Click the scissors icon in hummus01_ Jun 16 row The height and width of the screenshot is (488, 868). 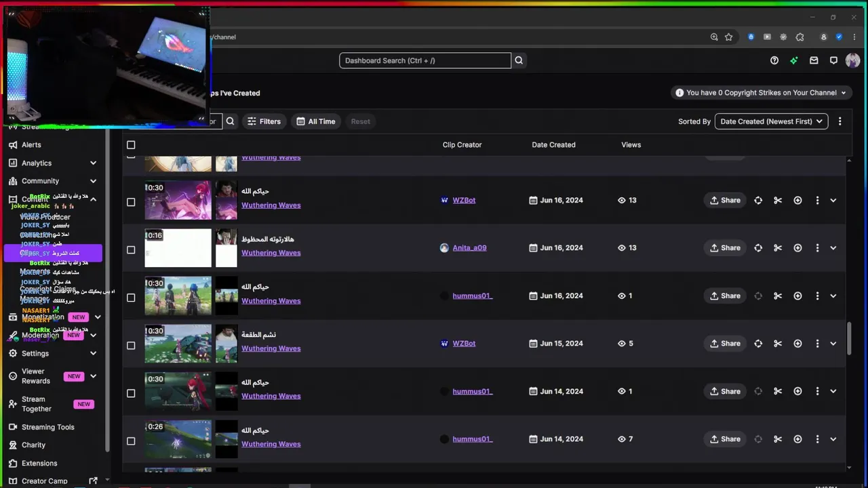(x=778, y=296)
